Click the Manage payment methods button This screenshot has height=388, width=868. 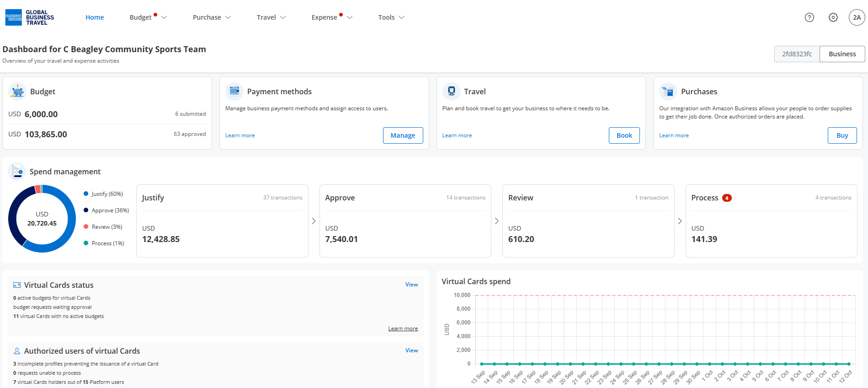(x=403, y=135)
